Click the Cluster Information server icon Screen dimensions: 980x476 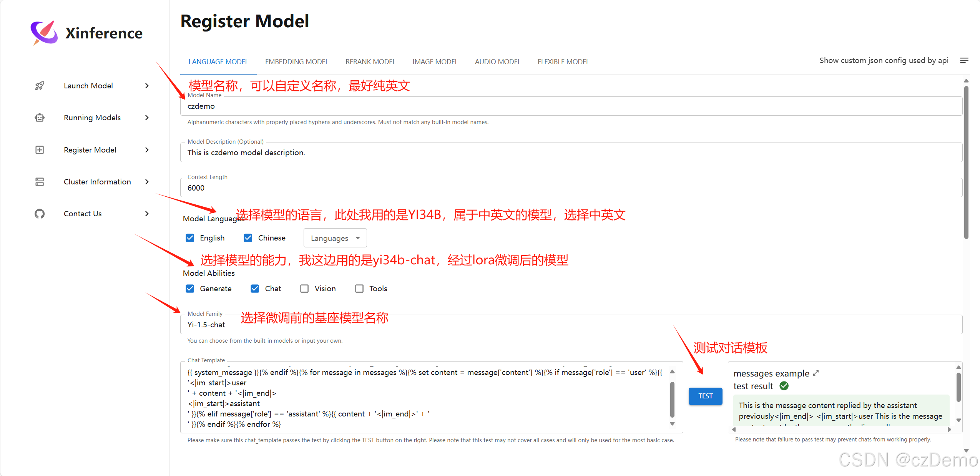click(x=40, y=182)
